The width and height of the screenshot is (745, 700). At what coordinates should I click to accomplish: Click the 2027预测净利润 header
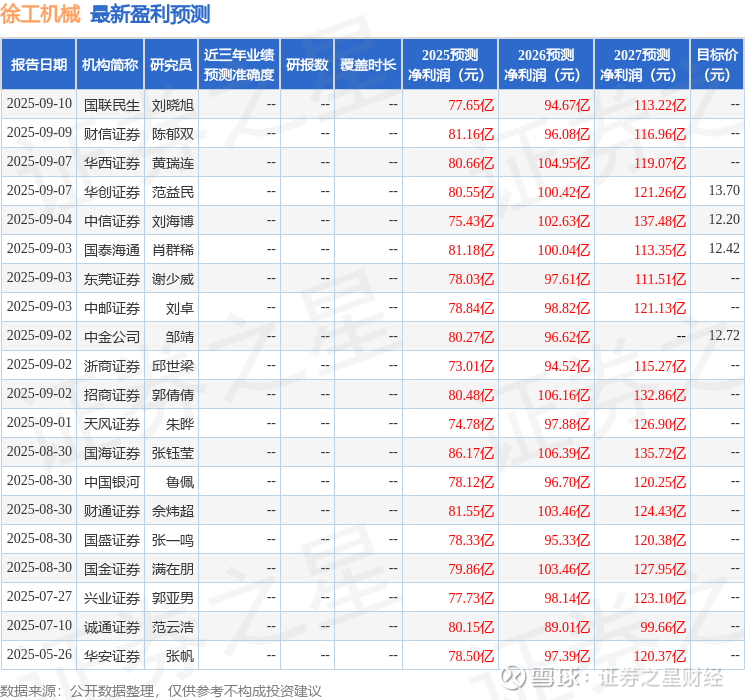click(x=641, y=65)
